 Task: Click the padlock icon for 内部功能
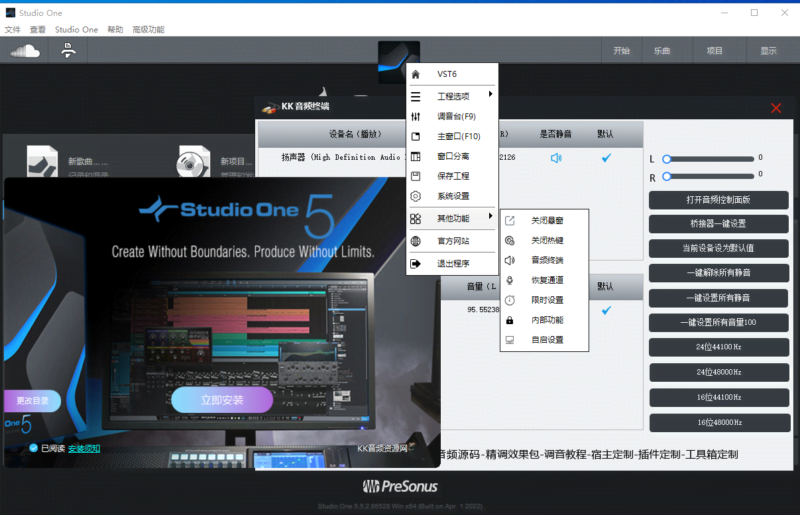click(x=510, y=320)
